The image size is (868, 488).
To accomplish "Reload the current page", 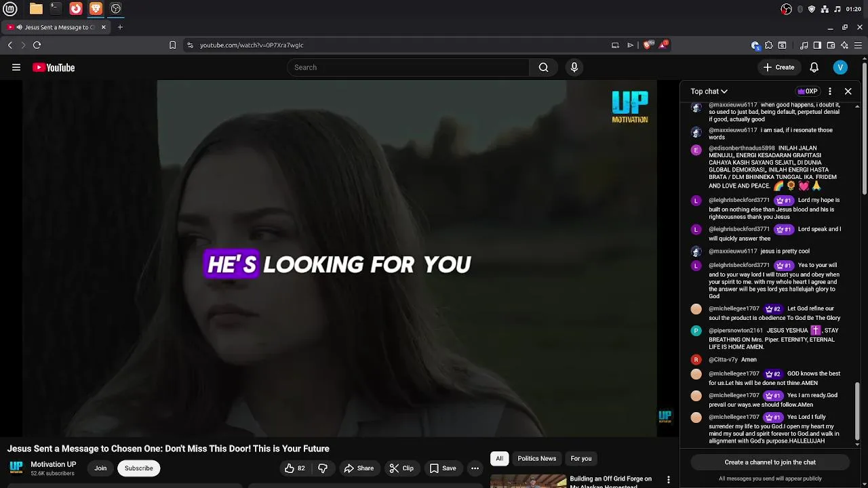I will point(37,45).
